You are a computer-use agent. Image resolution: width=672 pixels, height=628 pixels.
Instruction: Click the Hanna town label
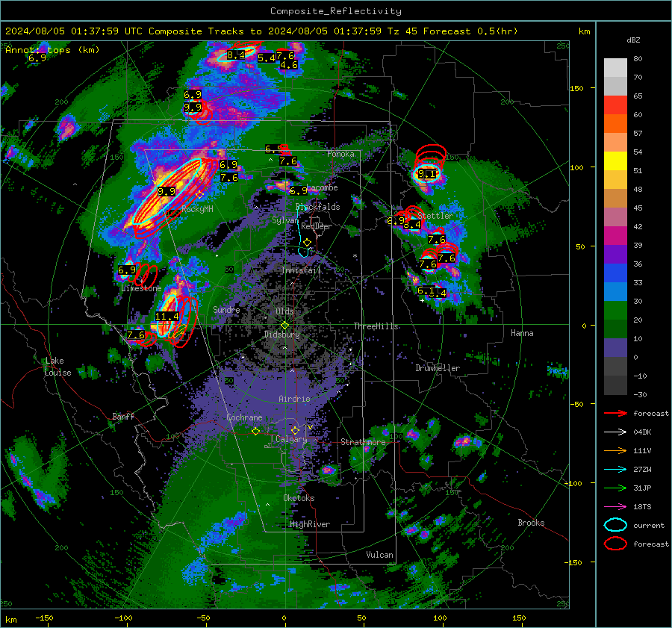click(522, 333)
